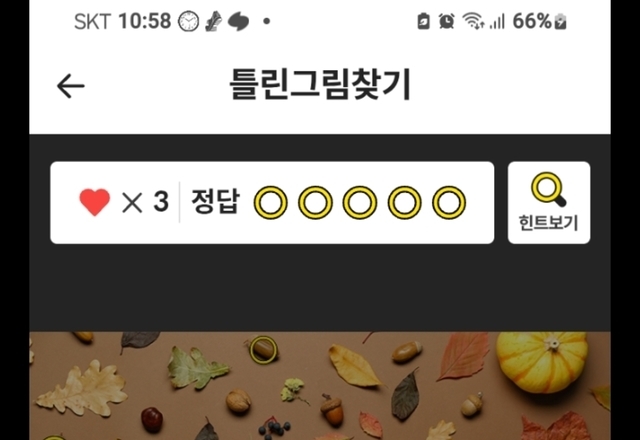Tap the alarm icon in status bar
This screenshot has width=640, height=440.
[447, 21]
